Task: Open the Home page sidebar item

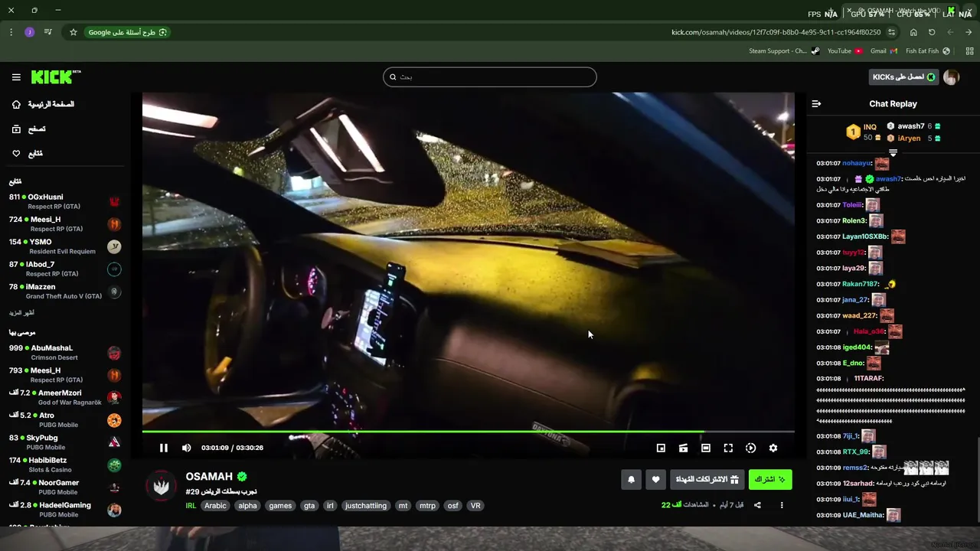Action: click(x=44, y=104)
